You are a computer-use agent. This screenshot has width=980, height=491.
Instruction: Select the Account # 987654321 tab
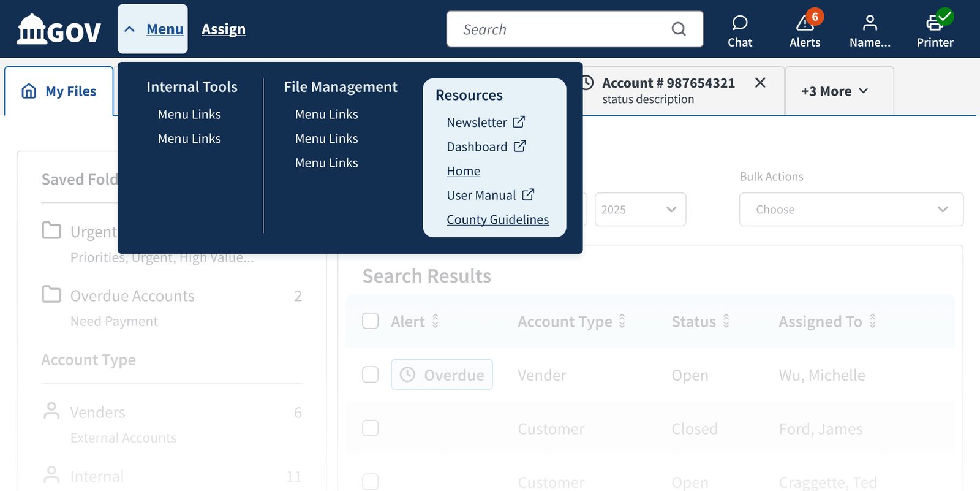pyautogui.click(x=668, y=91)
